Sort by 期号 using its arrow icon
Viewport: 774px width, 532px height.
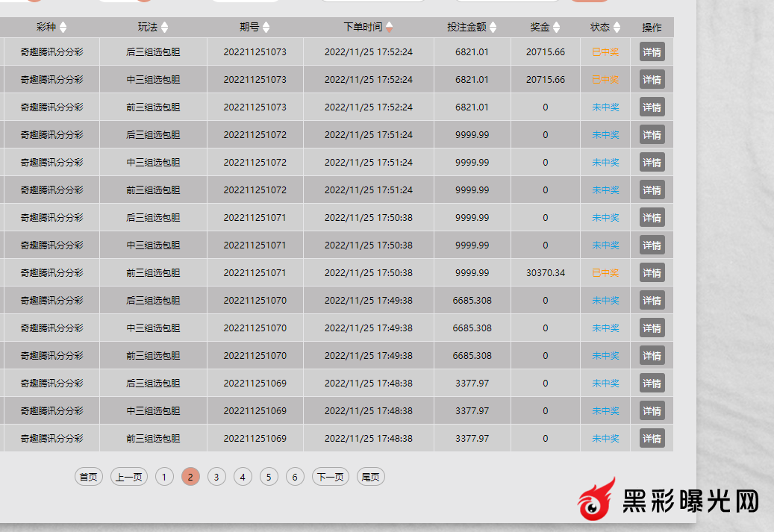pos(266,28)
